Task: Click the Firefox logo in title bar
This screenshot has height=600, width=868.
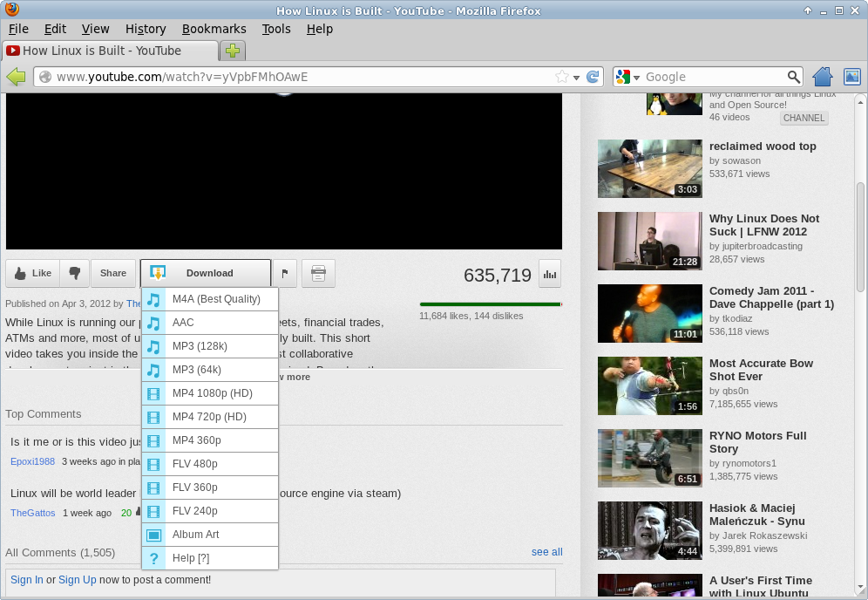Action: pos(11,9)
